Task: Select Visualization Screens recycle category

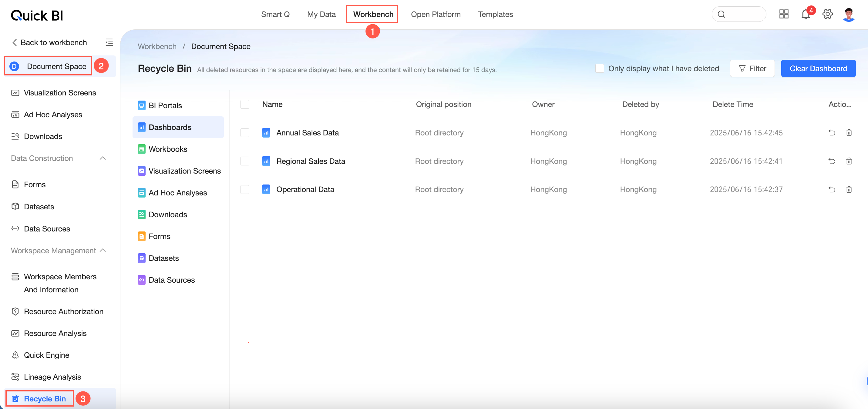Action: 178,171
